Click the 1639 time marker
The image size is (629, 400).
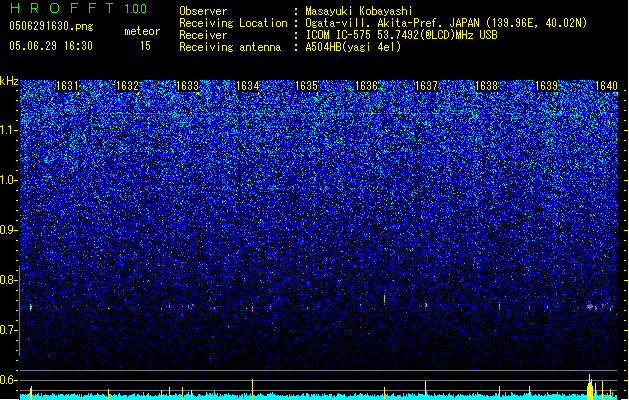547,86
